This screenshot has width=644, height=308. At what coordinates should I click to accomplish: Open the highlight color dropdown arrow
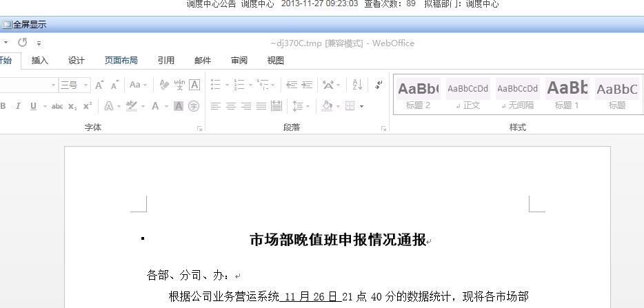tap(143, 107)
